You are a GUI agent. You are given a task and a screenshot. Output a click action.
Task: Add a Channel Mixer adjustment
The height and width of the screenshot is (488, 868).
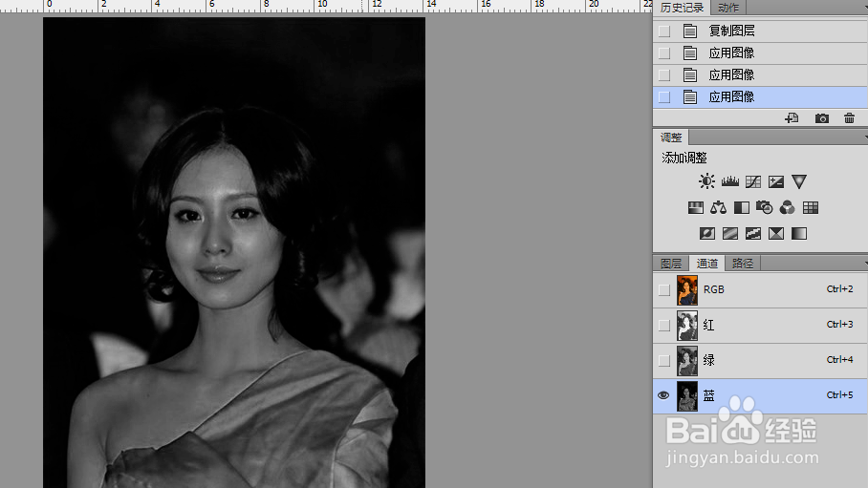(x=787, y=208)
